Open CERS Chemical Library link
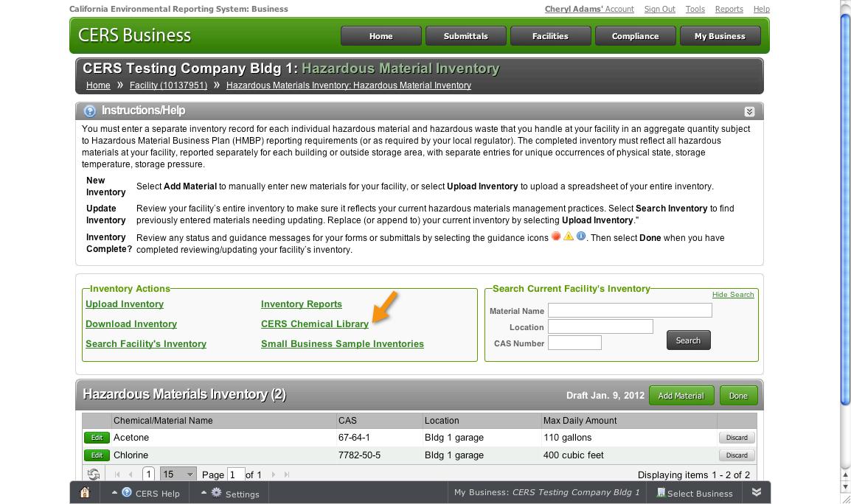Image resolution: width=851 pixels, height=504 pixels. coord(315,324)
